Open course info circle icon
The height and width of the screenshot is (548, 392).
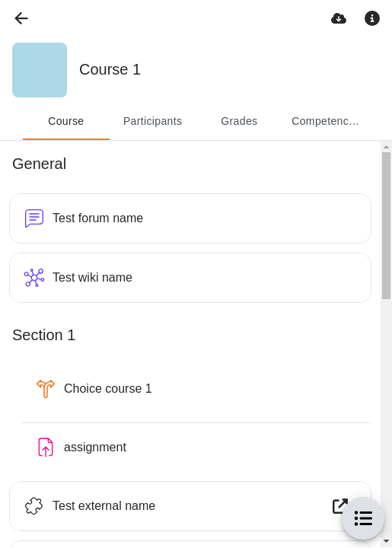(x=372, y=18)
